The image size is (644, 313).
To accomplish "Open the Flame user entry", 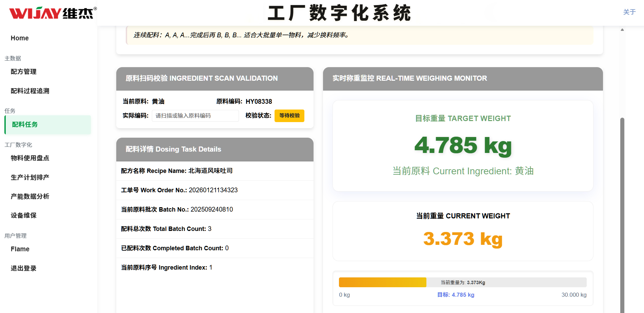I will [x=20, y=249].
